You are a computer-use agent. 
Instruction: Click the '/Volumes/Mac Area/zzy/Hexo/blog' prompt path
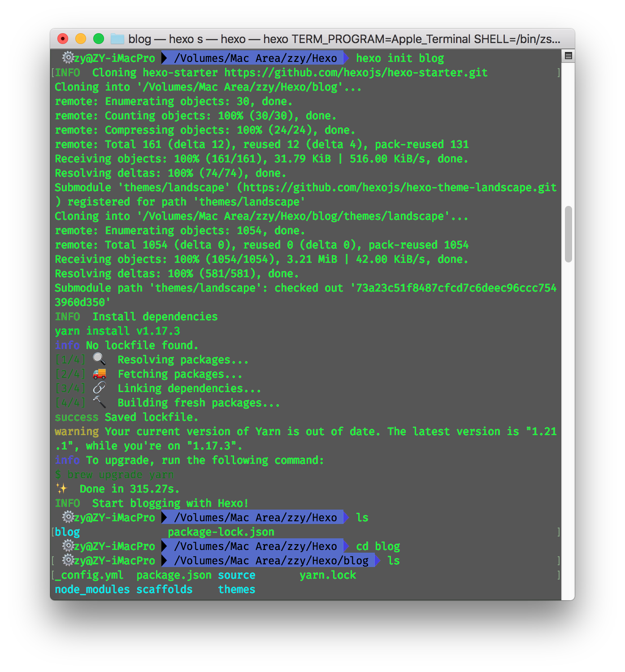tap(271, 561)
